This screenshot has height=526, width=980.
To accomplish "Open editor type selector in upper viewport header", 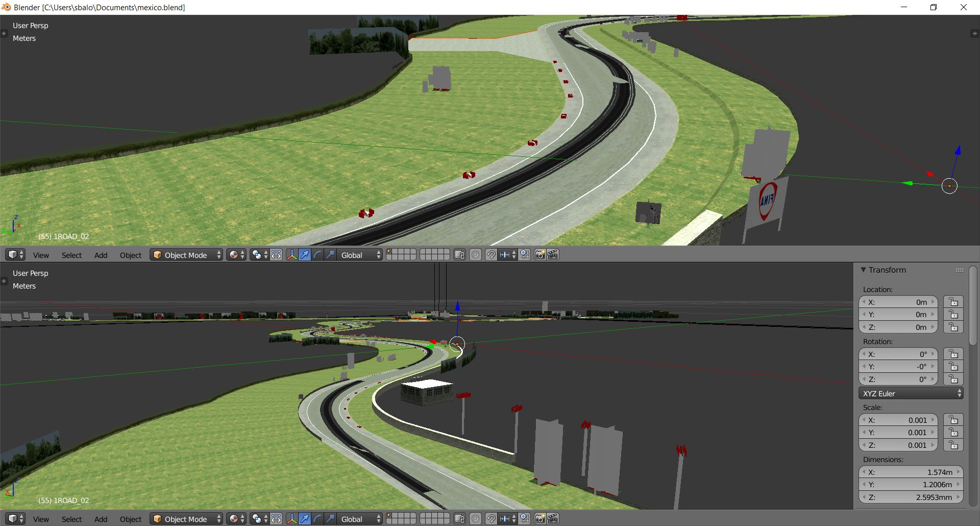I will pos(16,255).
